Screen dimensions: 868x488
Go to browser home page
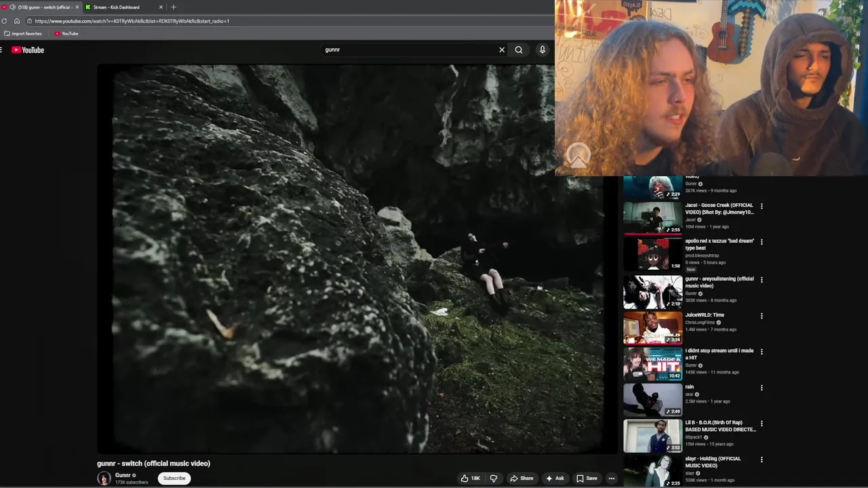(17, 21)
